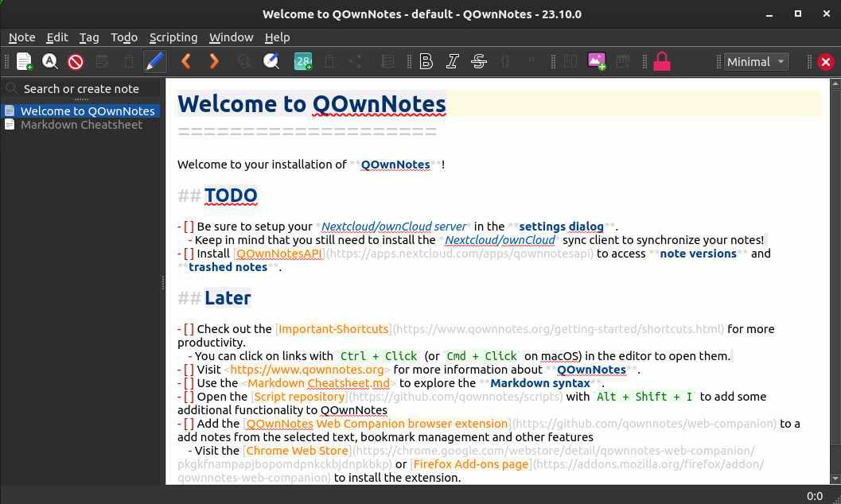This screenshot has width=841, height=504.
Task: Go back with the orange left arrow
Action: coord(186,61)
